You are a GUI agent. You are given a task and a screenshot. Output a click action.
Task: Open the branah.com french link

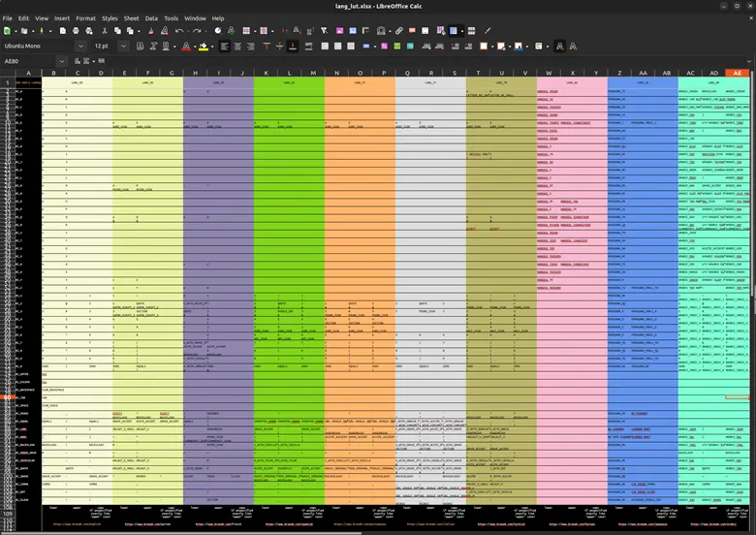pos(218,524)
